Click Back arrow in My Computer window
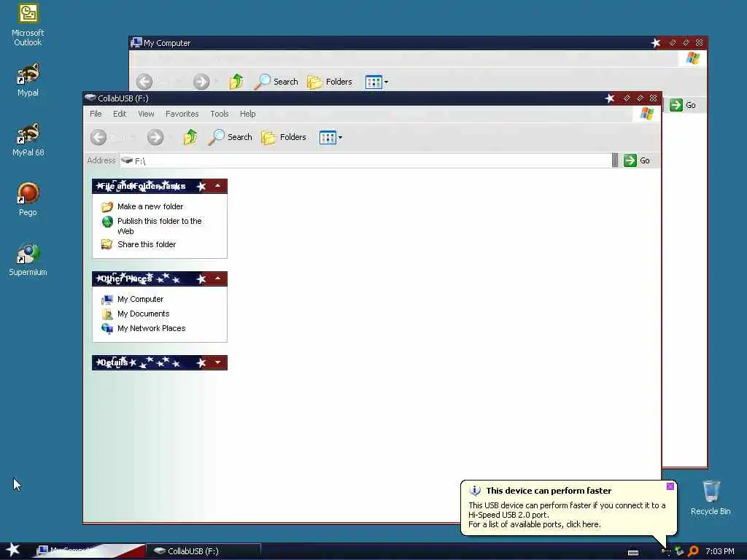The image size is (747, 560). pyautogui.click(x=144, y=82)
